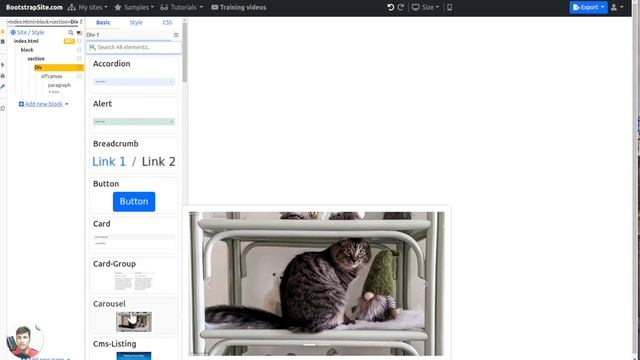Select the section tree item
Image resolution: width=640 pixels, height=360 pixels.
point(36,59)
